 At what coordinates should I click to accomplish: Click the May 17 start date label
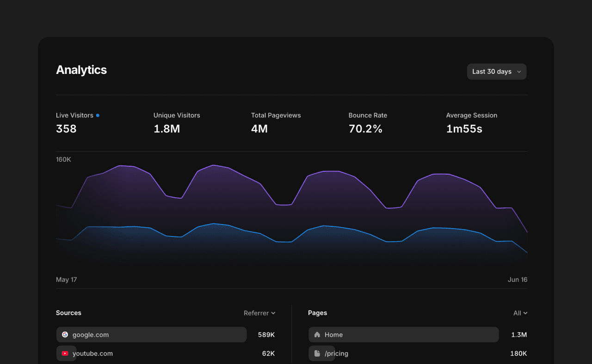66,279
